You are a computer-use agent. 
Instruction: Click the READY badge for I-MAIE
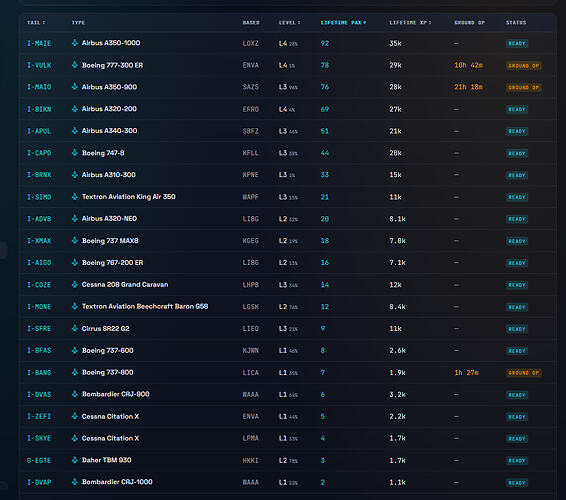tap(517, 44)
